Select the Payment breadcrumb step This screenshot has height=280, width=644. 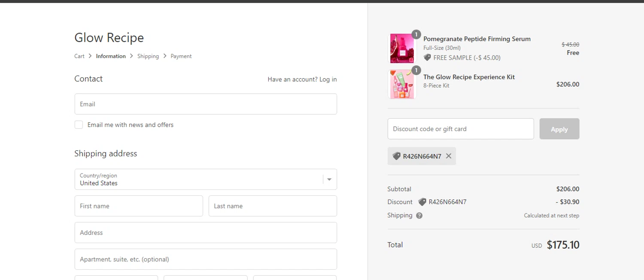coord(181,56)
